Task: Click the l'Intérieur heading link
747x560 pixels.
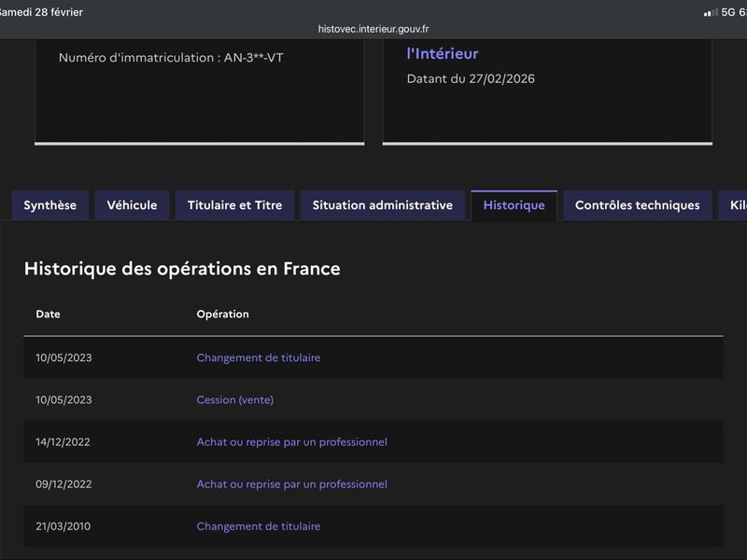Action: (442, 54)
